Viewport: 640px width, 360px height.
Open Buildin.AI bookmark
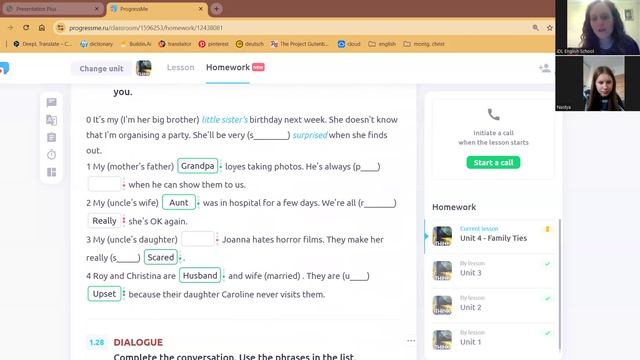coord(136,44)
